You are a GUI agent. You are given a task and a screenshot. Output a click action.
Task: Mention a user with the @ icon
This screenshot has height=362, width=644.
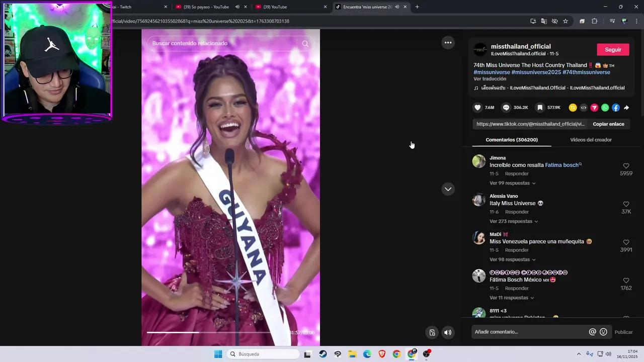593,332
